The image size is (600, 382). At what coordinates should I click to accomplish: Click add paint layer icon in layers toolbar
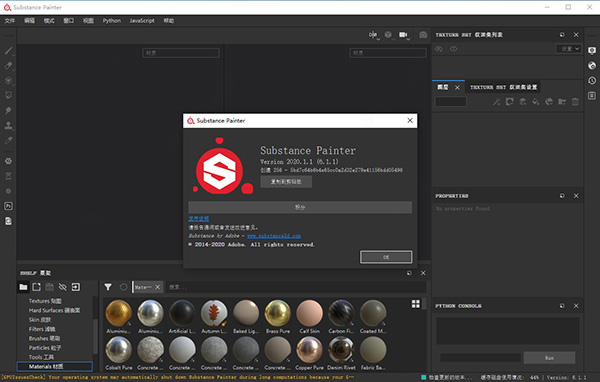523,102
